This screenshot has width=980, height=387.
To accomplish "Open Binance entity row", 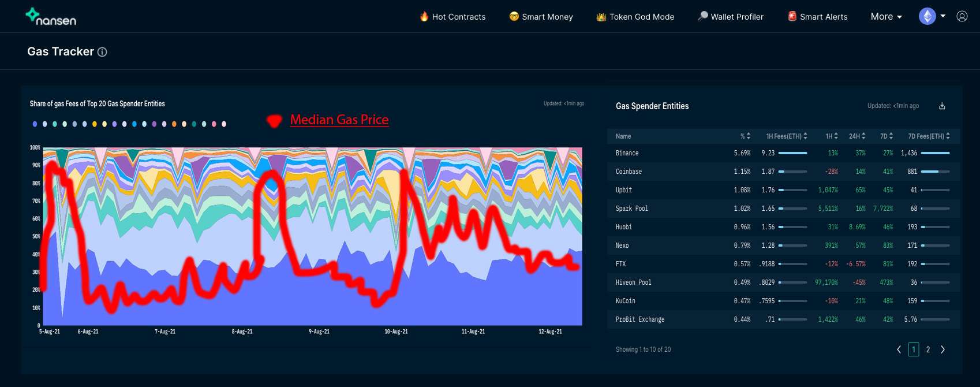I will click(x=784, y=153).
